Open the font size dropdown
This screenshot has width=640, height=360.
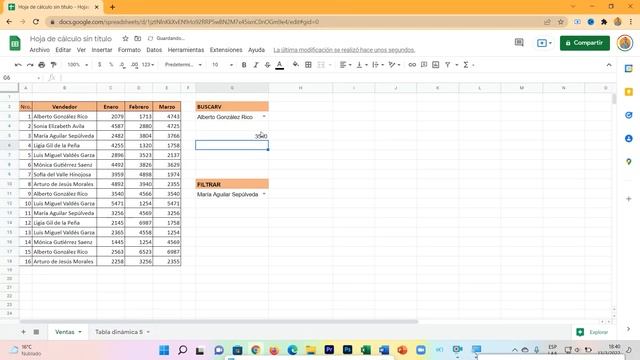pyautogui.click(x=222, y=65)
